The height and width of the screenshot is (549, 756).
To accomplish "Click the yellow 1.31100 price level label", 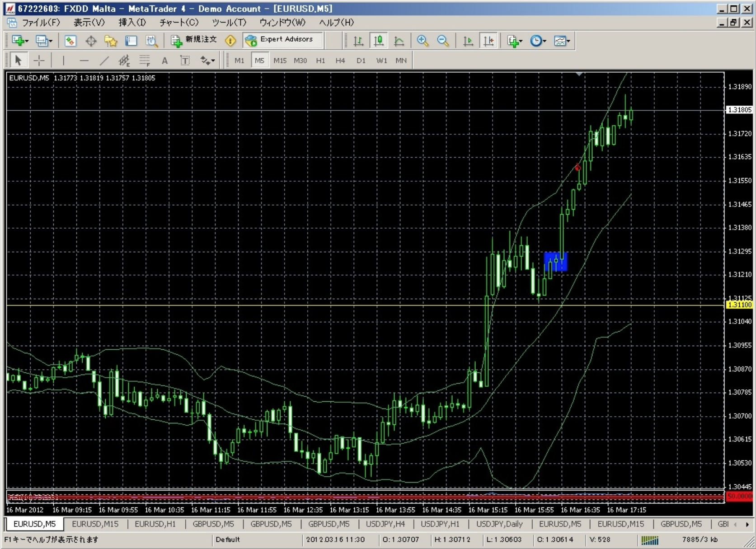I will [x=739, y=305].
